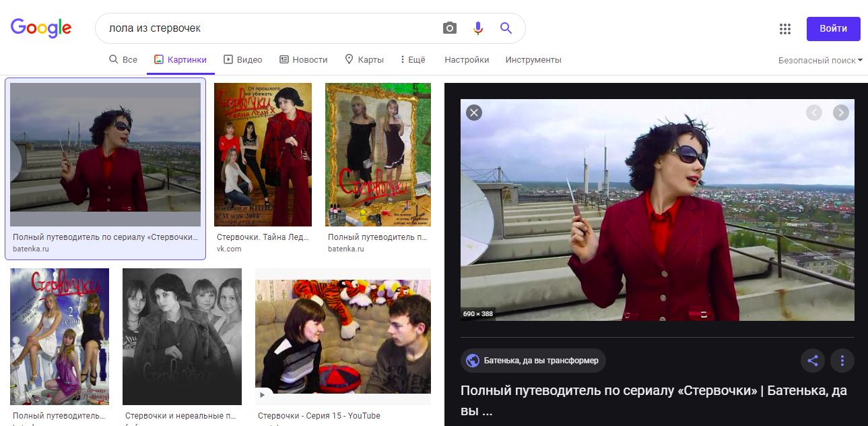Start voice search with microphone icon
Screen dimensions: 868x426
[x=478, y=28]
